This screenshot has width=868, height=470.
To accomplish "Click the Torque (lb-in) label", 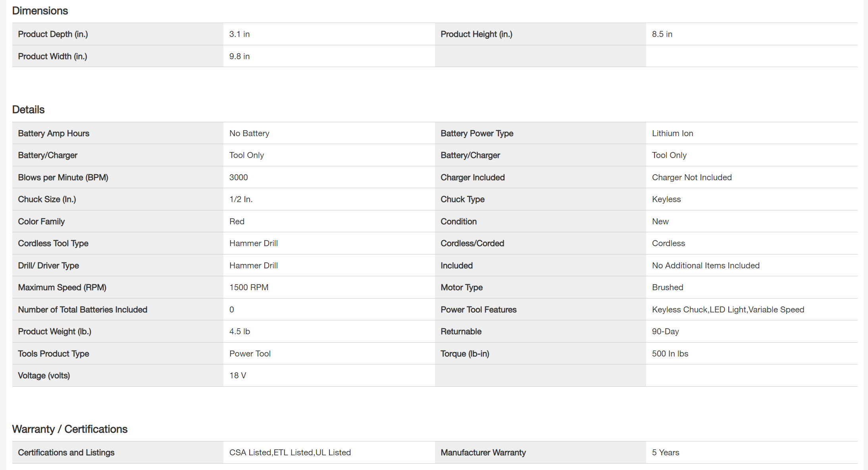I will click(x=465, y=354).
